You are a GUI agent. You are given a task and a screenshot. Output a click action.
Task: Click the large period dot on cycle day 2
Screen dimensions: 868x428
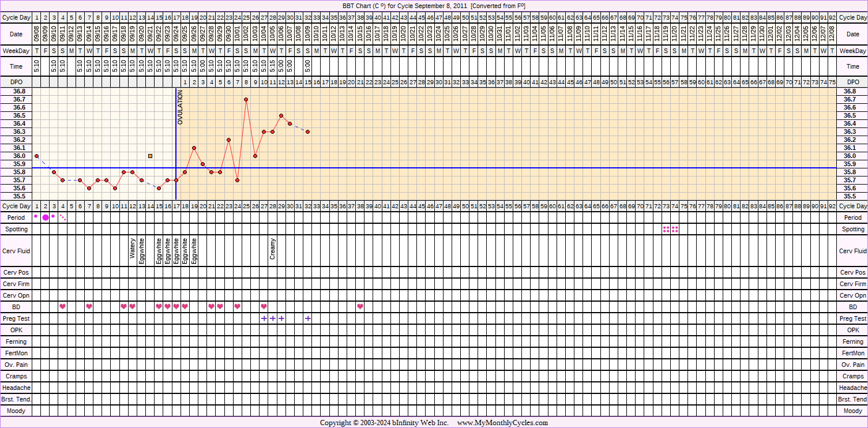click(x=46, y=217)
